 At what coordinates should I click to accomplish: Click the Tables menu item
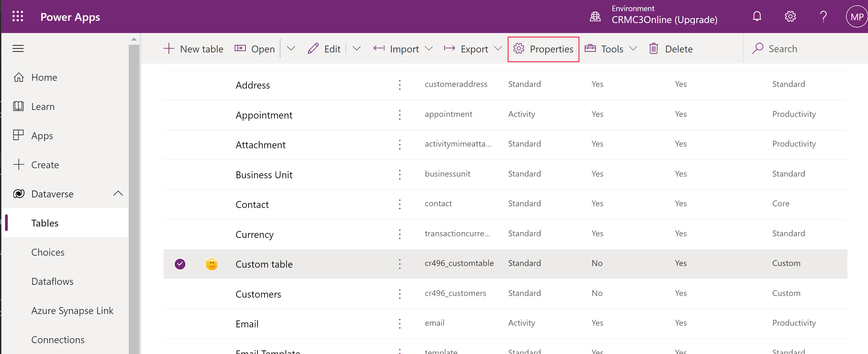pyautogui.click(x=45, y=223)
